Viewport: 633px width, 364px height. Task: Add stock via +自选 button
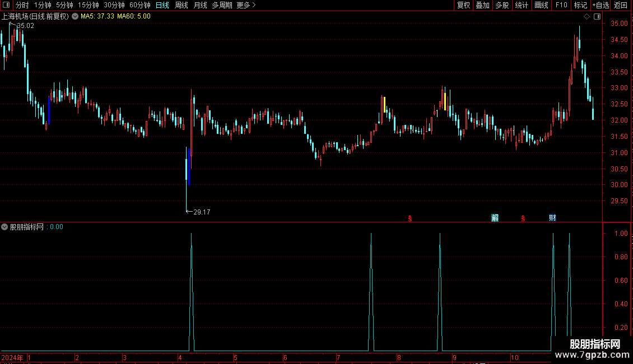601,5
